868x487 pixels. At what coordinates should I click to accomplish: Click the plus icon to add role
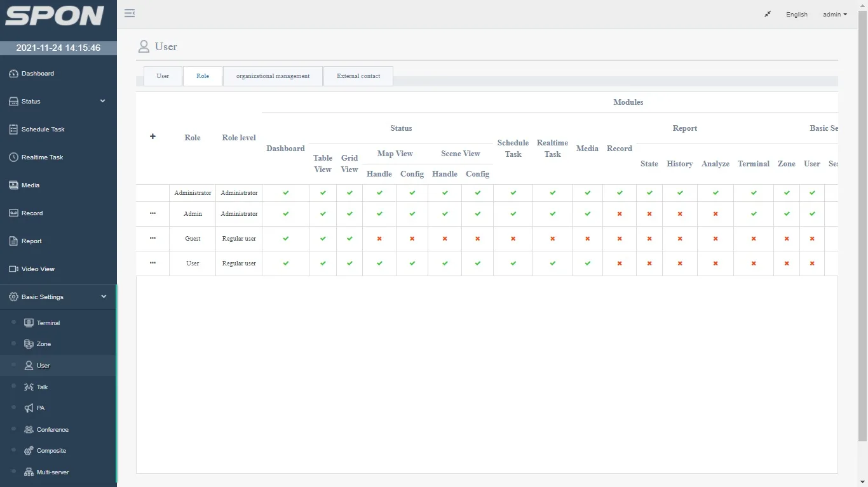[153, 137]
